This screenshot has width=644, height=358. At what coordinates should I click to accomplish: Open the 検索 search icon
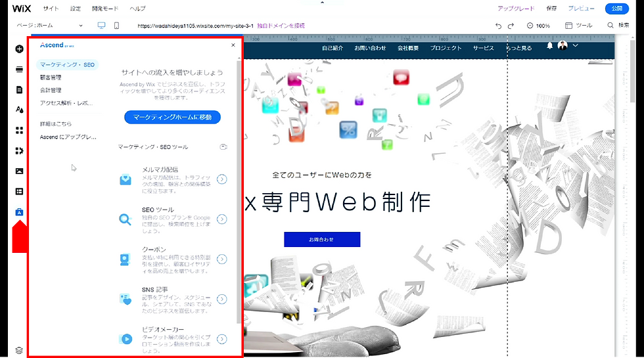(x=610, y=26)
